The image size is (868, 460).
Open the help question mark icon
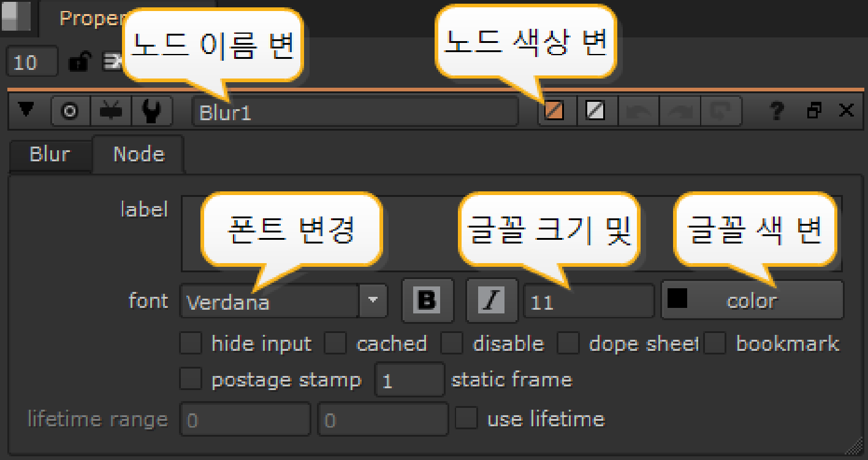[x=777, y=112]
